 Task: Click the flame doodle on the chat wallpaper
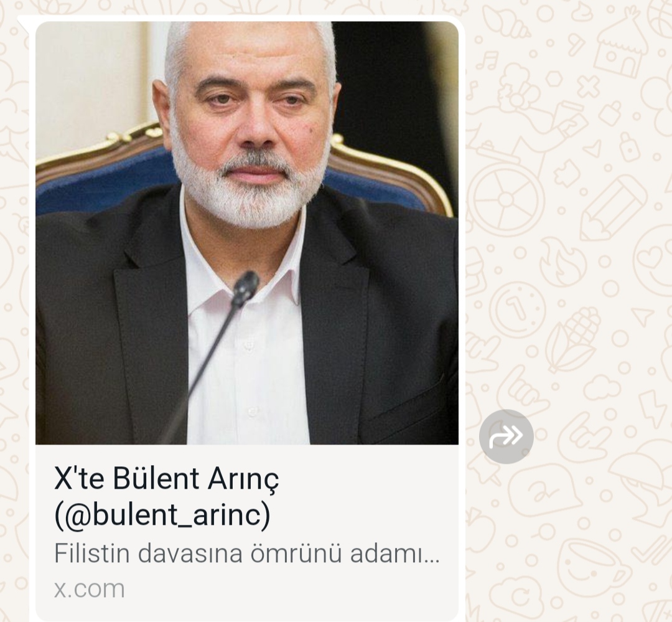pyautogui.click(x=562, y=262)
